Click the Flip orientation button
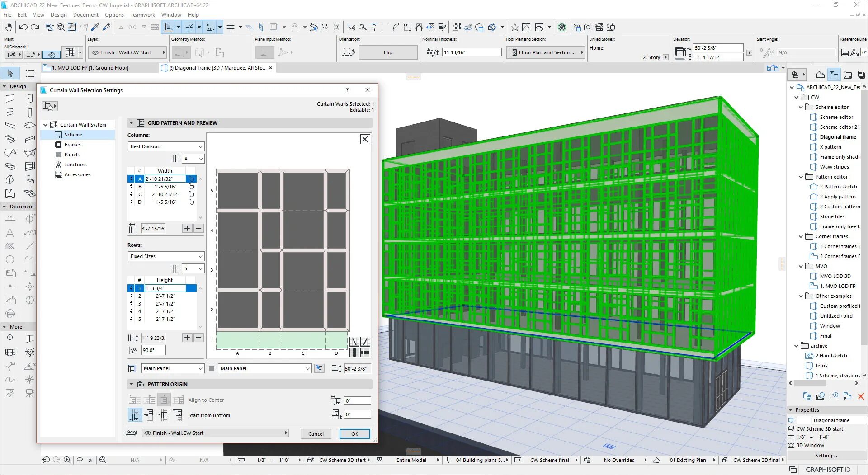The image size is (868, 475). [x=388, y=52]
